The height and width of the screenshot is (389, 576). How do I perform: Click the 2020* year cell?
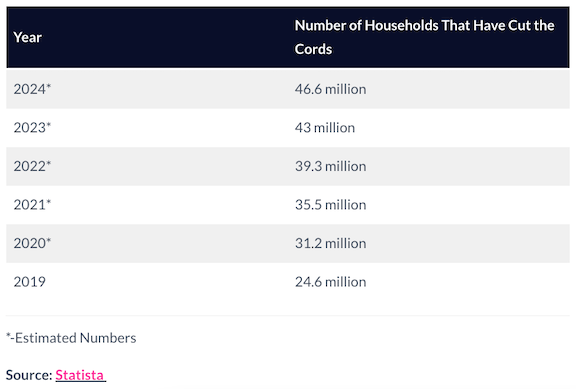click(32, 243)
